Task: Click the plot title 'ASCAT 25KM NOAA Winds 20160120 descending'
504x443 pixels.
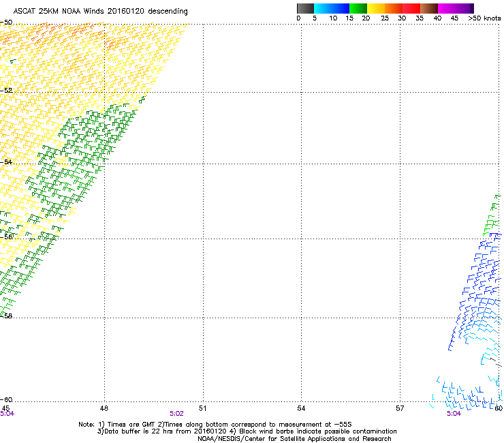Action: 100,12
